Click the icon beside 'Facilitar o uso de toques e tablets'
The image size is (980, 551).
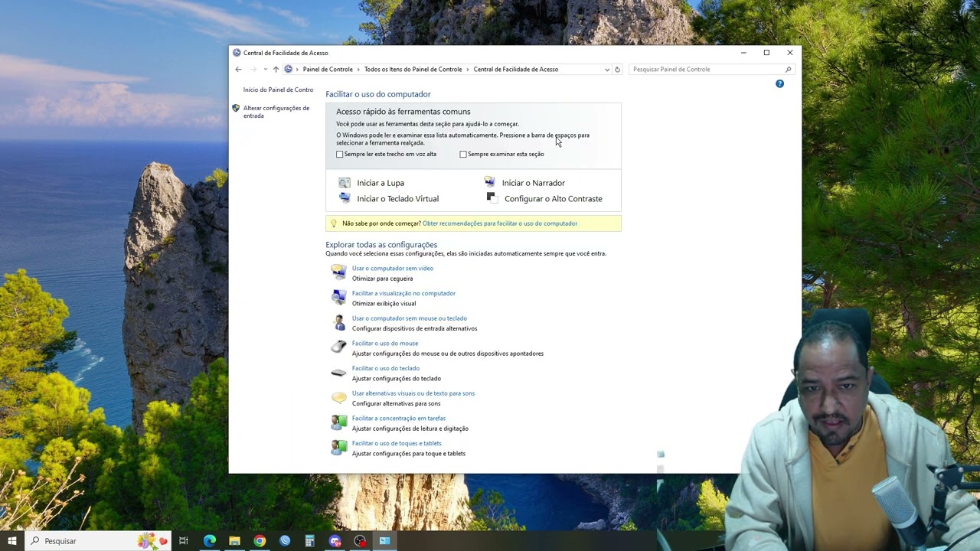pos(338,448)
